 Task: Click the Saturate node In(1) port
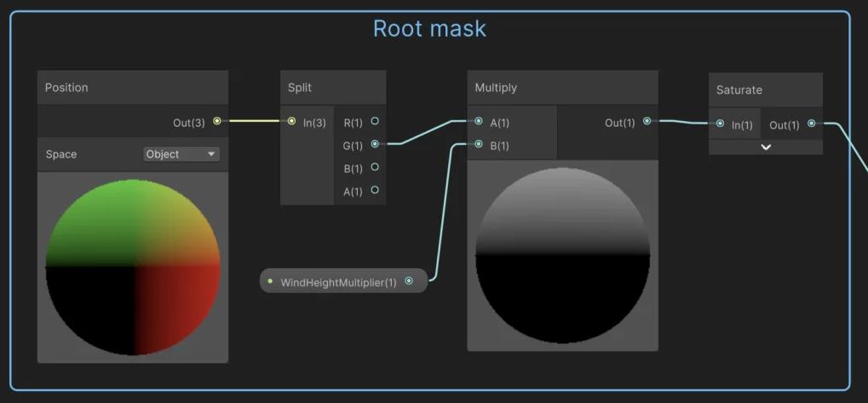tap(720, 124)
